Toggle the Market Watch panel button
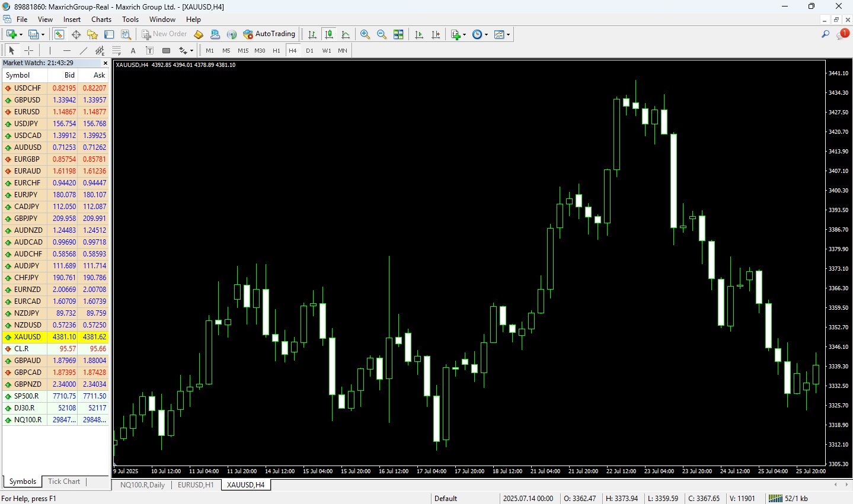This screenshot has width=853, height=504. pyautogui.click(x=59, y=34)
